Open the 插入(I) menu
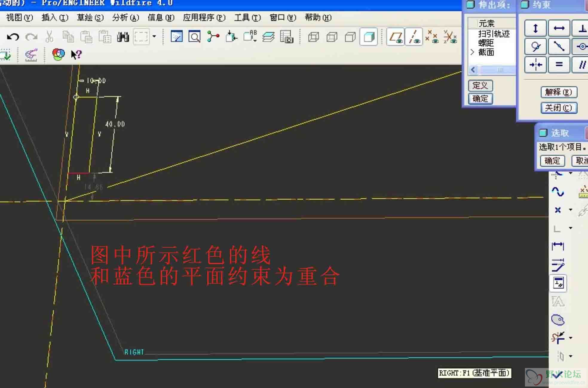This screenshot has width=588, height=388. [55, 18]
